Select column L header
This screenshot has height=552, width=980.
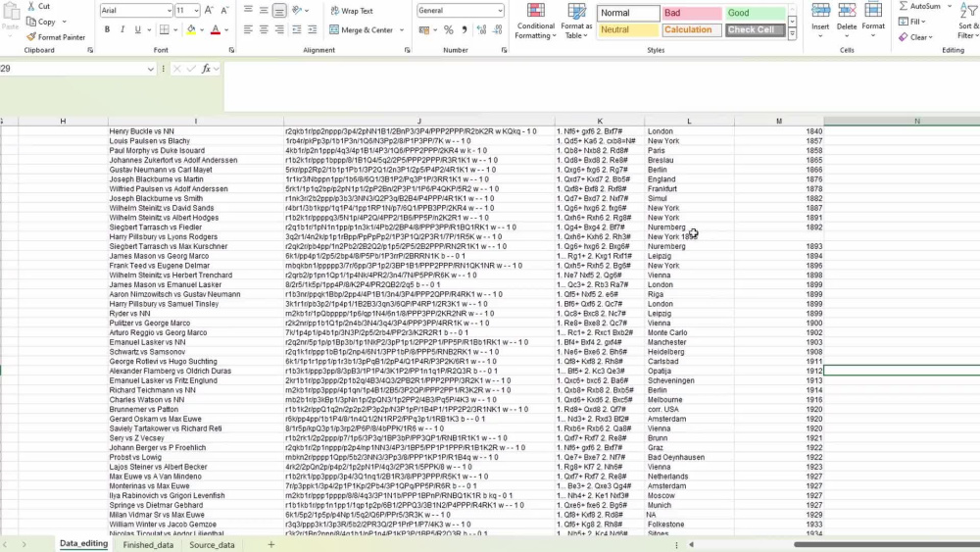[689, 122]
